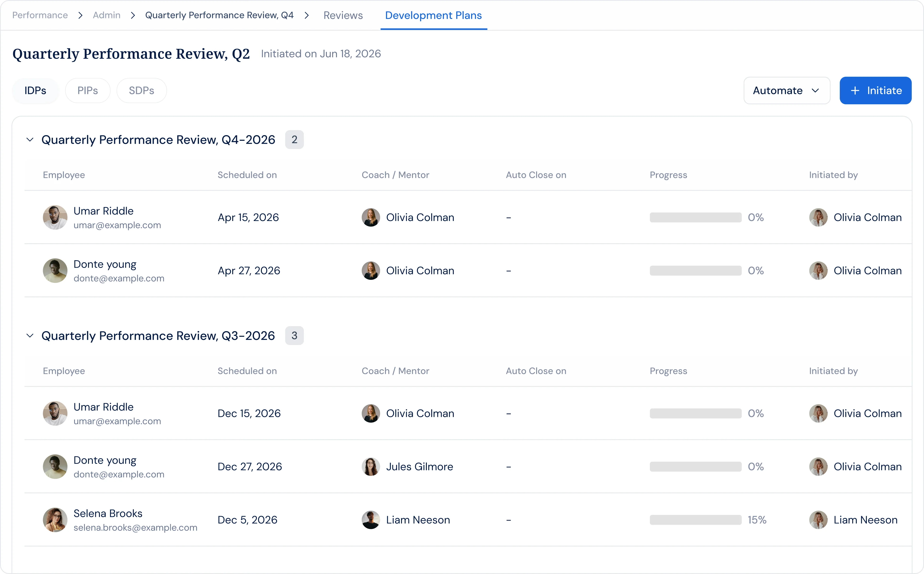The height and width of the screenshot is (574, 924).
Task: Switch to the PIPs tab
Action: tap(88, 90)
